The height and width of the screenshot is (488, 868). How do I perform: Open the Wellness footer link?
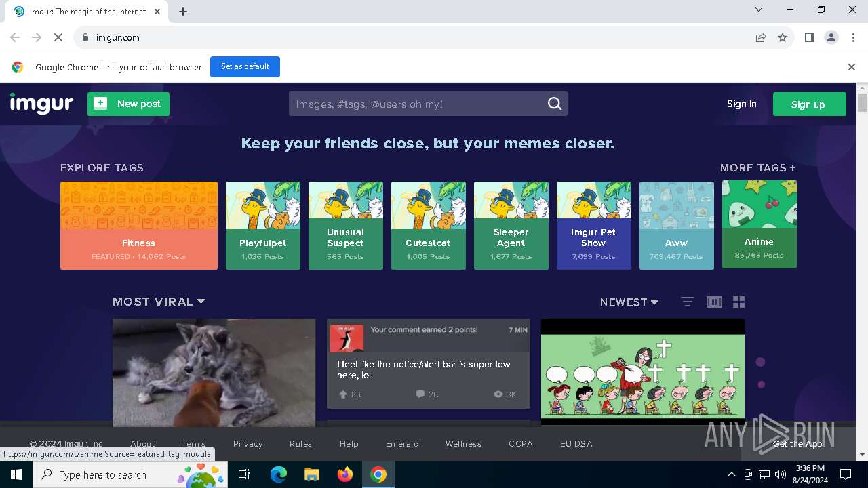tap(463, 444)
